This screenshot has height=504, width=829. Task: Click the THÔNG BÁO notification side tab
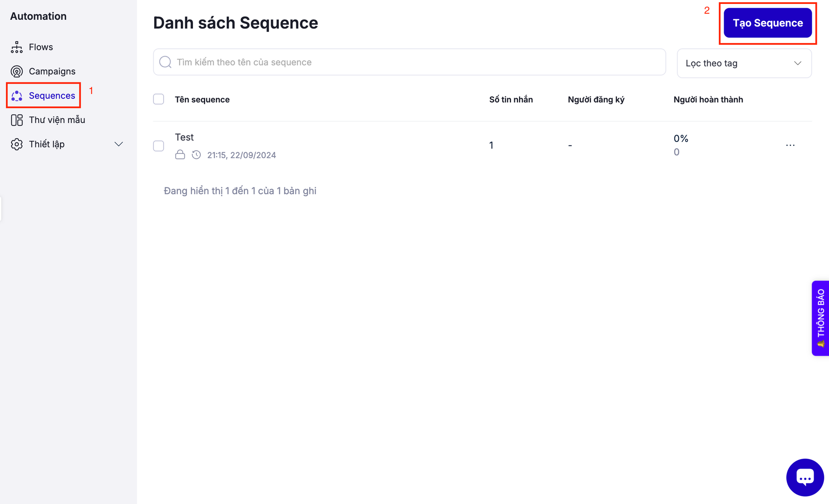tap(820, 318)
